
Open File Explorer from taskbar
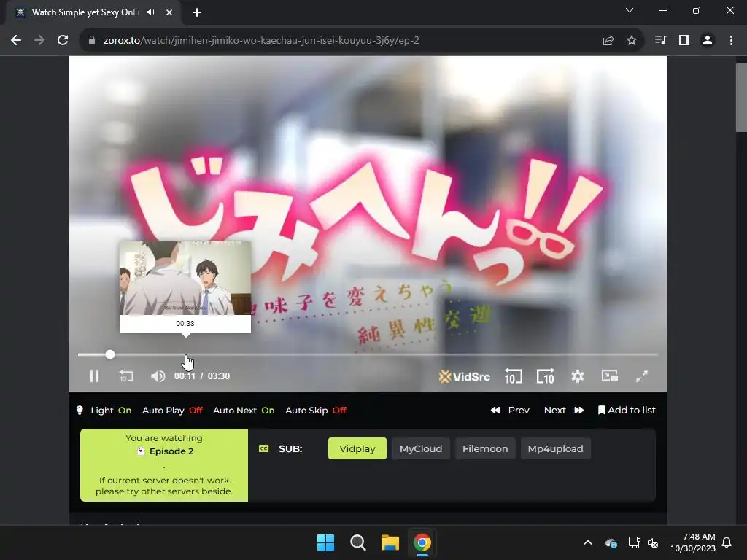(x=390, y=542)
